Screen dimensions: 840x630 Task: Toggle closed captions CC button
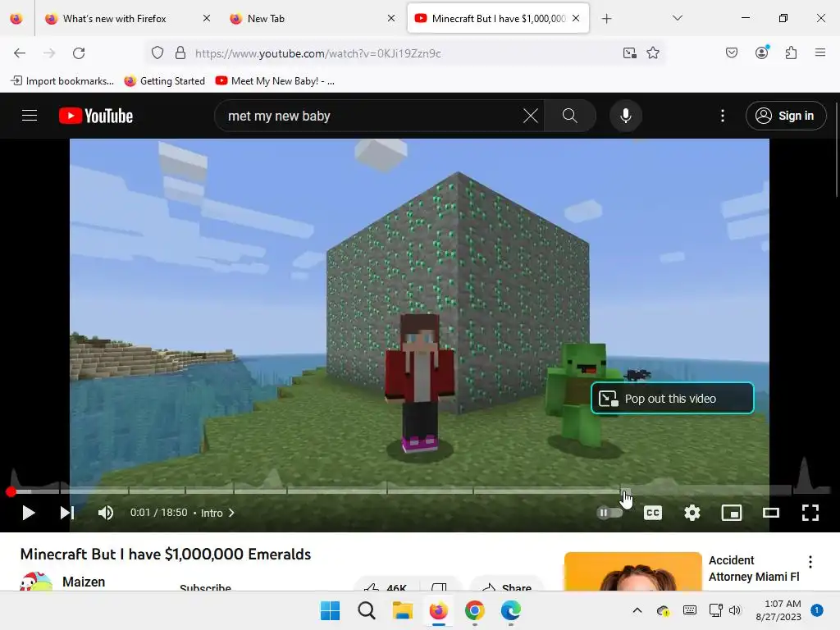point(652,513)
